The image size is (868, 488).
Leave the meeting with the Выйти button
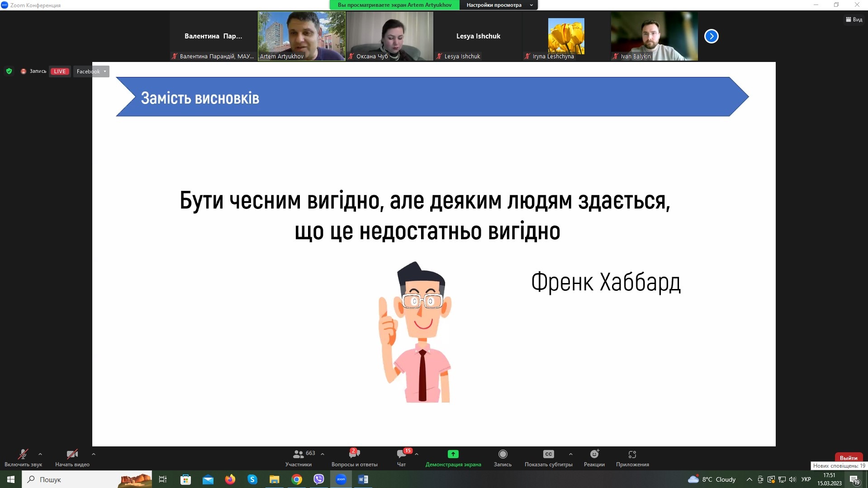tap(848, 458)
